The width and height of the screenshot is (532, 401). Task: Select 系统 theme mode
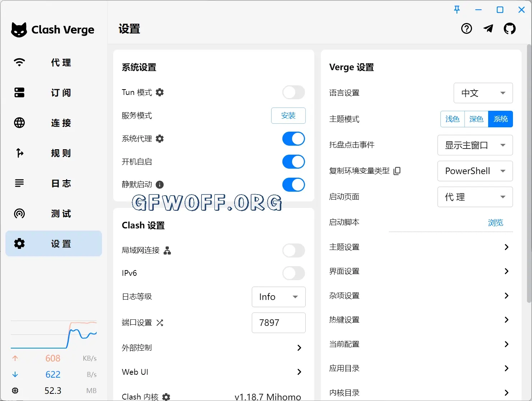pyautogui.click(x=500, y=119)
